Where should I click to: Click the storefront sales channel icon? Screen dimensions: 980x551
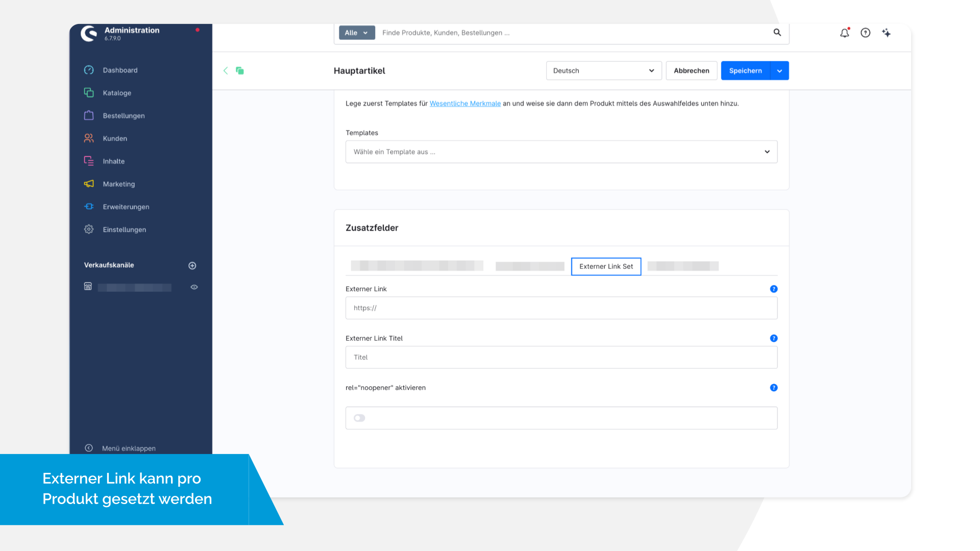[88, 286]
